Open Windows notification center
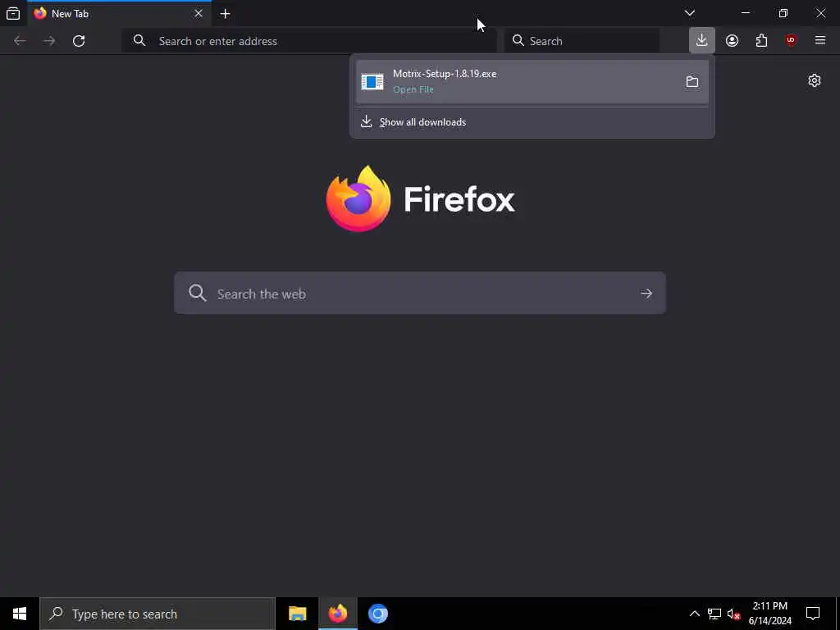Image resolution: width=840 pixels, height=630 pixels. (x=813, y=614)
